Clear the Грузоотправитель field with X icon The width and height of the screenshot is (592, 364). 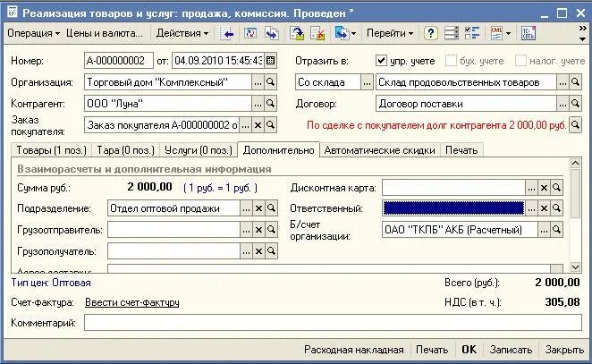click(258, 230)
